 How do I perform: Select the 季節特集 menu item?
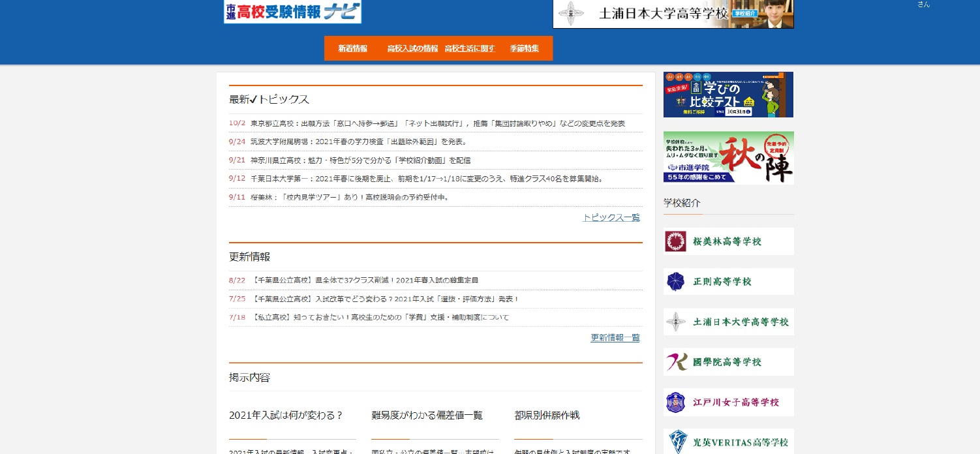click(x=525, y=48)
